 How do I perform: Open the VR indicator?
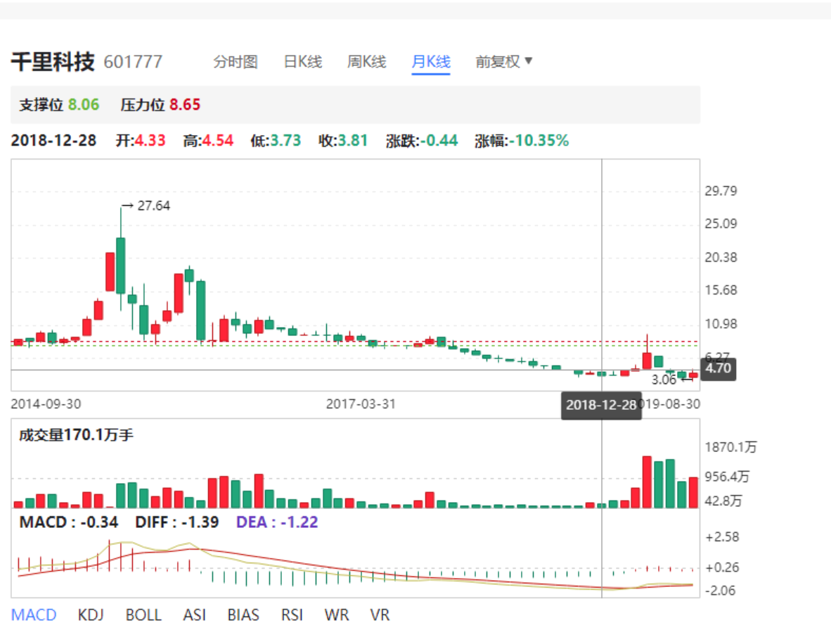click(x=380, y=615)
